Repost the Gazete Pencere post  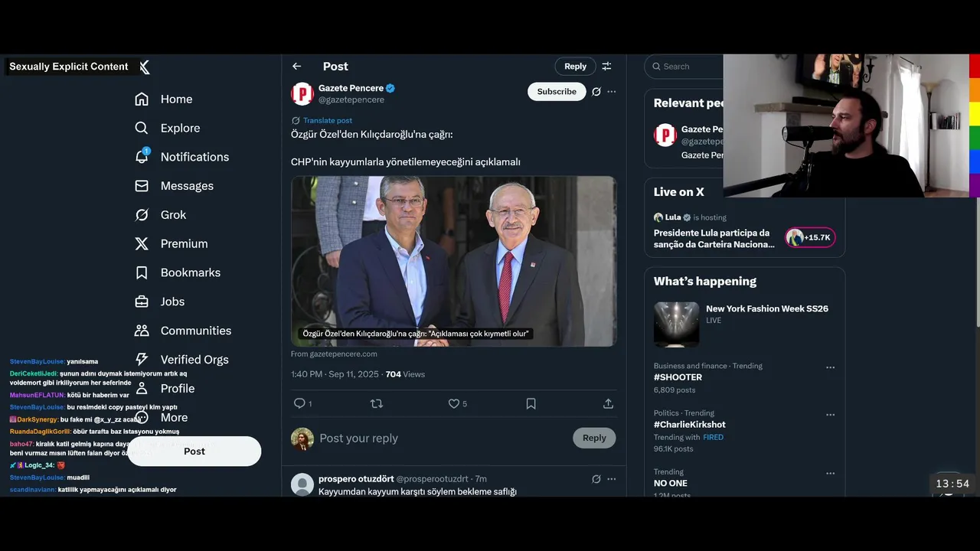(376, 403)
